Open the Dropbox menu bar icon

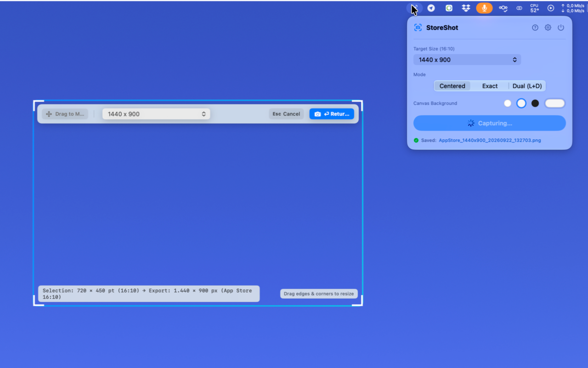(x=466, y=8)
